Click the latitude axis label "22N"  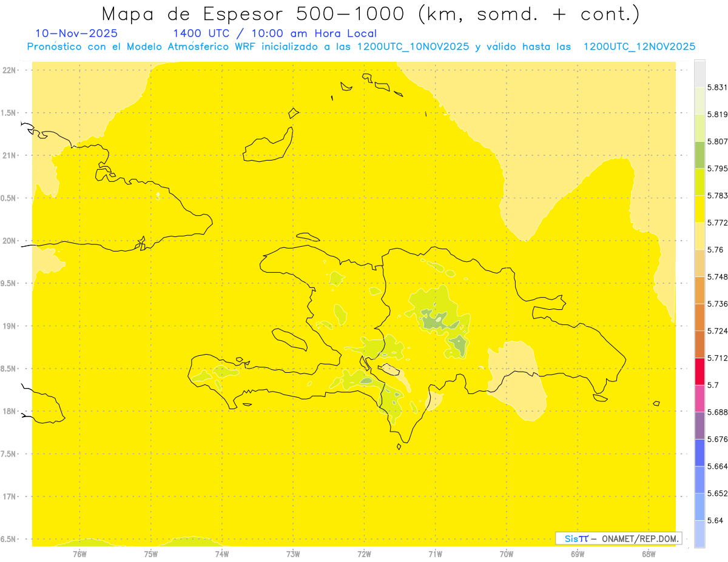pos(9,70)
